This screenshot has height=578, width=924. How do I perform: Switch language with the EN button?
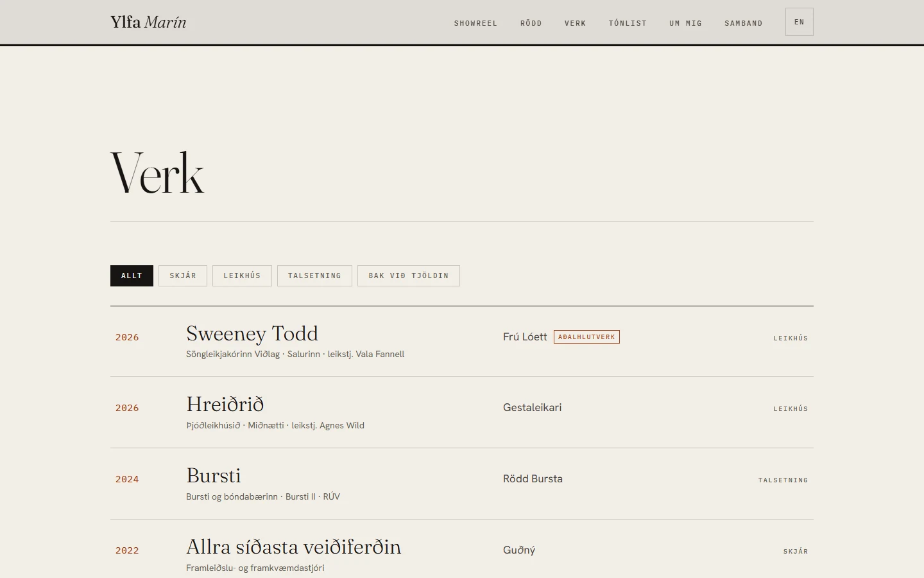click(x=800, y=22)
